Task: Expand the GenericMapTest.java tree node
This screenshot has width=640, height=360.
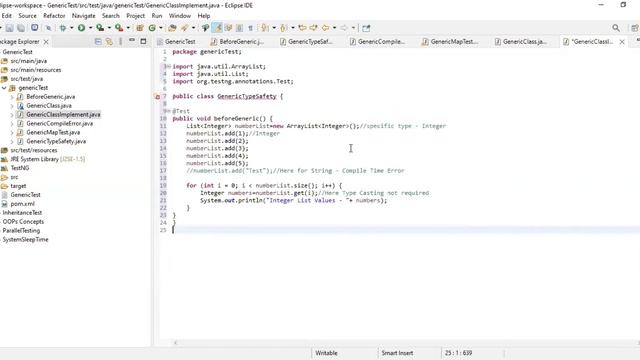Action: [x=12, y=132]
